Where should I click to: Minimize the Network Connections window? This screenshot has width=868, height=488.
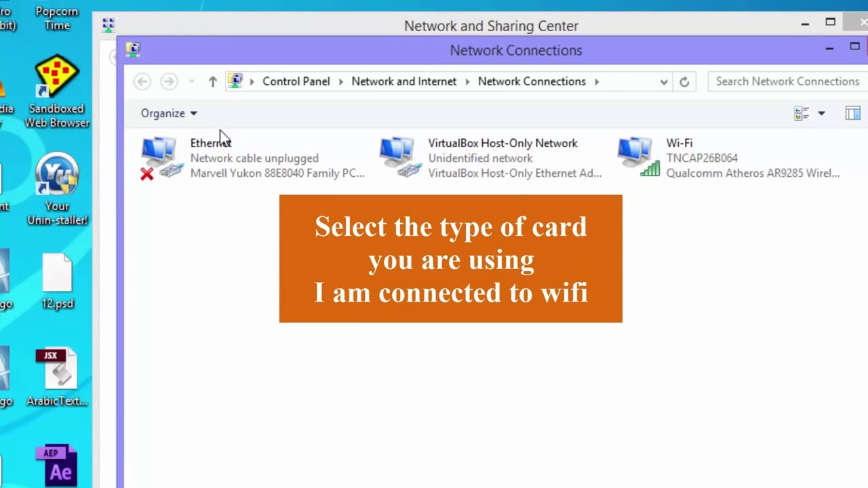click(829, 48)
